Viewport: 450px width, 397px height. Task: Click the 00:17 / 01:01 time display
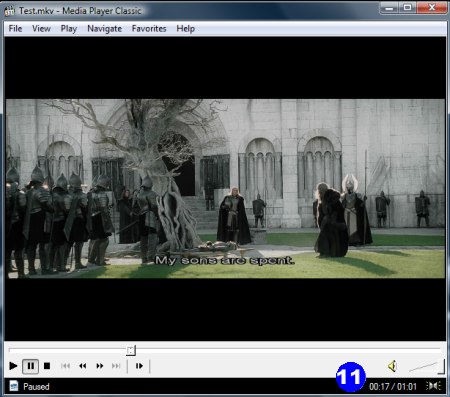click(393, 387)
